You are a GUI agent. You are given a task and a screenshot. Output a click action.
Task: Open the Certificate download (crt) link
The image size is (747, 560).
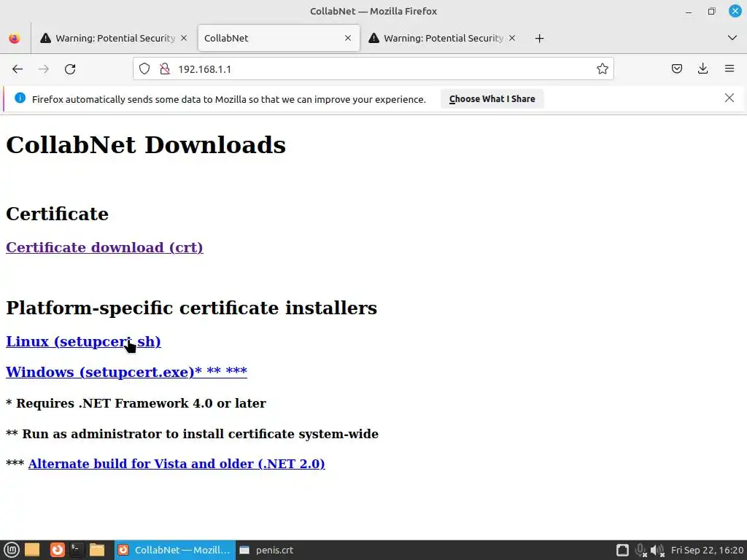pyautogui.click(x=104, y=248)
